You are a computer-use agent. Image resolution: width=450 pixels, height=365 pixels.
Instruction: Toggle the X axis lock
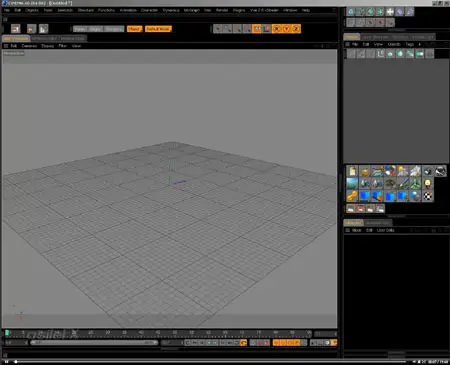277,29
